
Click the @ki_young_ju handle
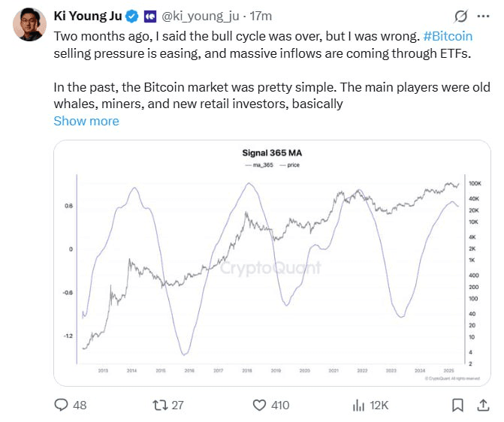(x=201, y=16)
